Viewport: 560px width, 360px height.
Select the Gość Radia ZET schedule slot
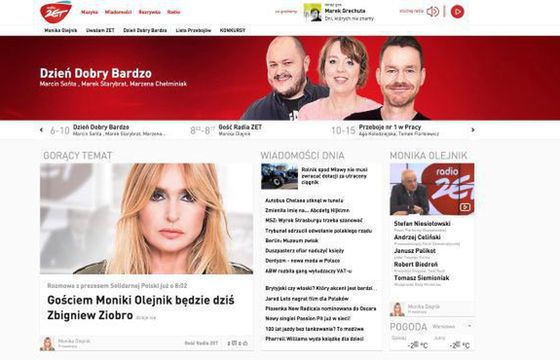[226, 130]
